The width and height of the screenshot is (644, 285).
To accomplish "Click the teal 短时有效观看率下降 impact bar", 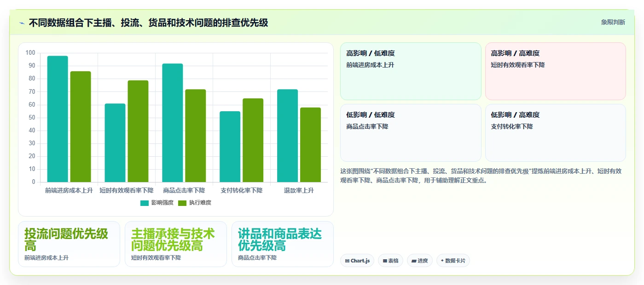I will (115, 143).
